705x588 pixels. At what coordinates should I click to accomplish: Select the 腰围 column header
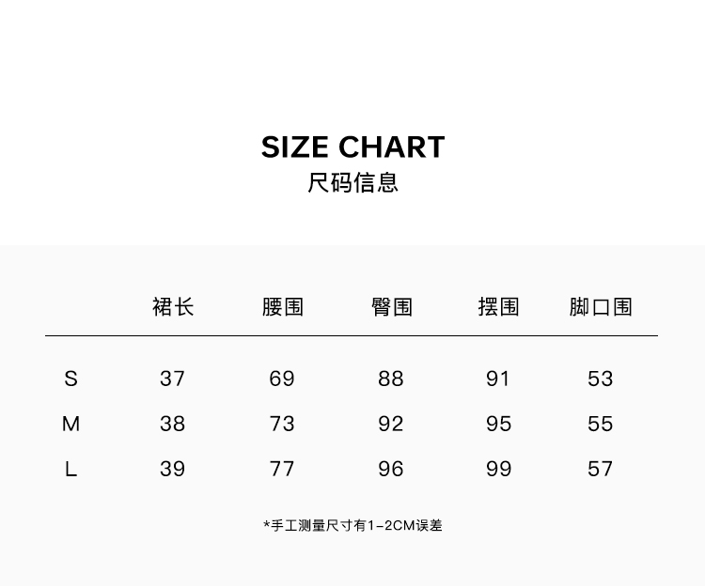click(x=283, y=307)
